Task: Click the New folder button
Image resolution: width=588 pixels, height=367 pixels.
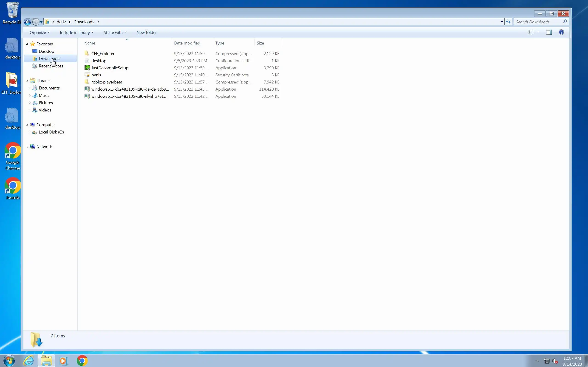Action: tap(147, 33)
